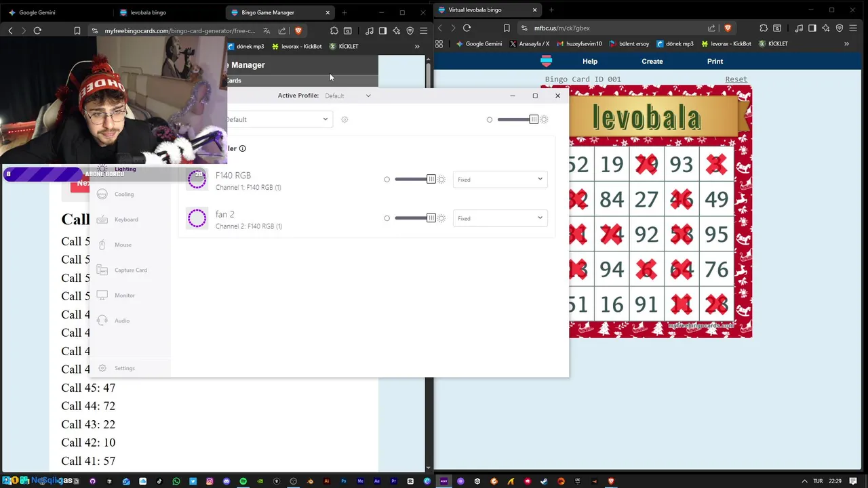Open Steam from the taskbar
The width and height of the screenshot is (868, 488).
point(544,481)
